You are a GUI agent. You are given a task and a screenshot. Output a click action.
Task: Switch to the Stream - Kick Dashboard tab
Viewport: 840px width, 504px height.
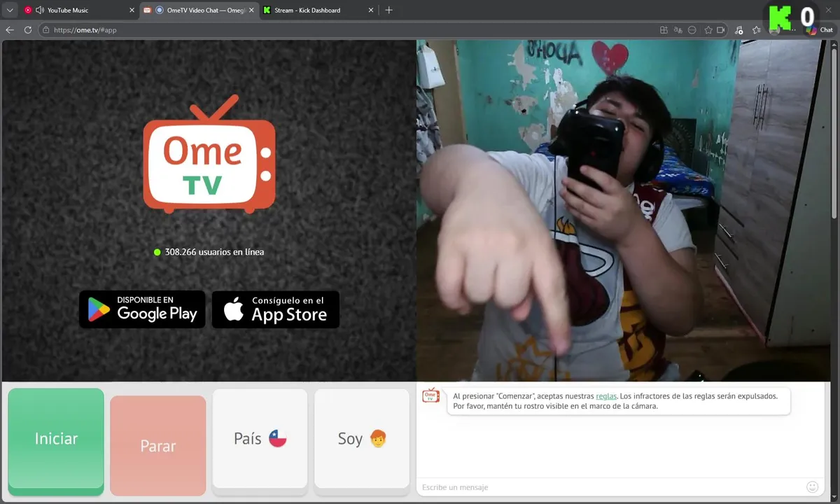(318, 10)
